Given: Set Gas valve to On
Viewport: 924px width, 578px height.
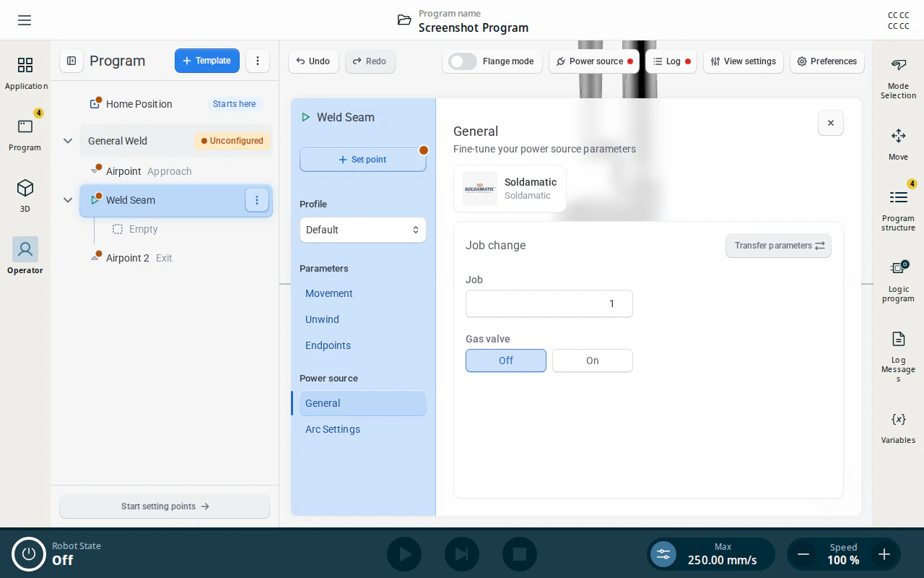Looking at the screenshot, I should [x=593, y=361].
